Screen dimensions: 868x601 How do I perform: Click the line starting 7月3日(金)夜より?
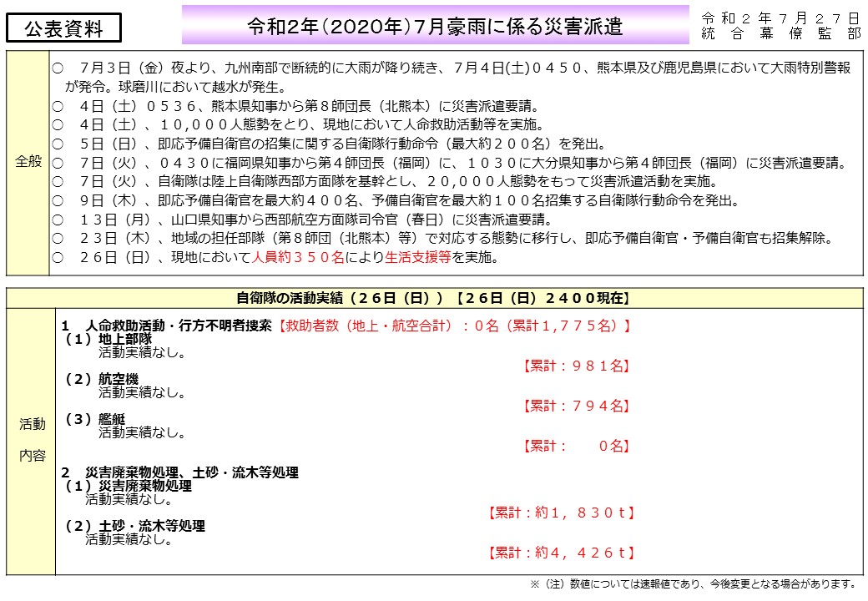click(x=452, y=68)
